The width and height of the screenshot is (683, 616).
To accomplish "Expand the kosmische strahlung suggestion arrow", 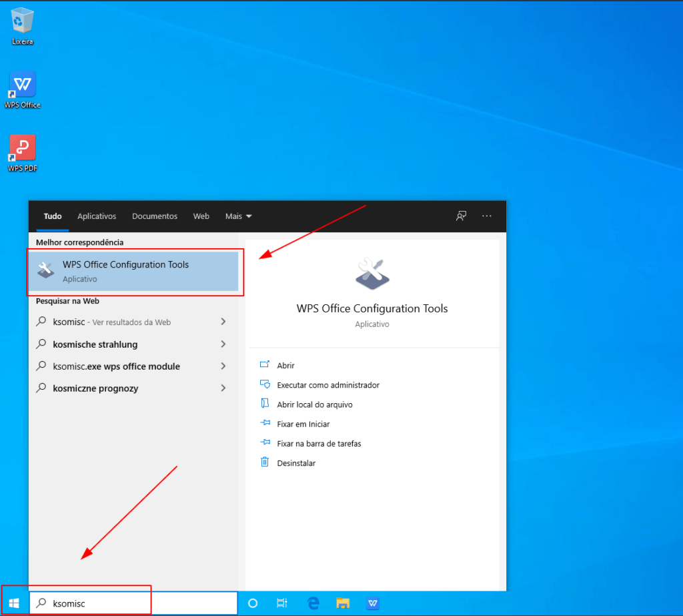I will (223, 344).
